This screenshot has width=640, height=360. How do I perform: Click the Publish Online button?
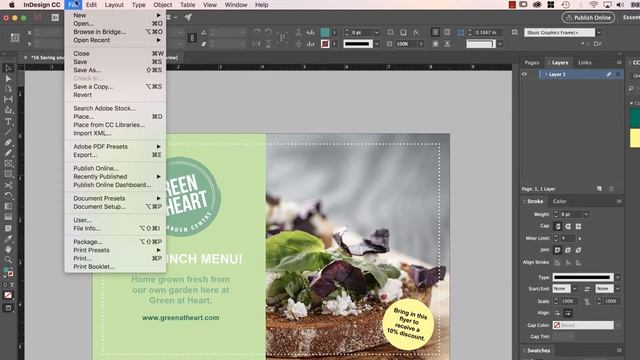pos(588,18)
